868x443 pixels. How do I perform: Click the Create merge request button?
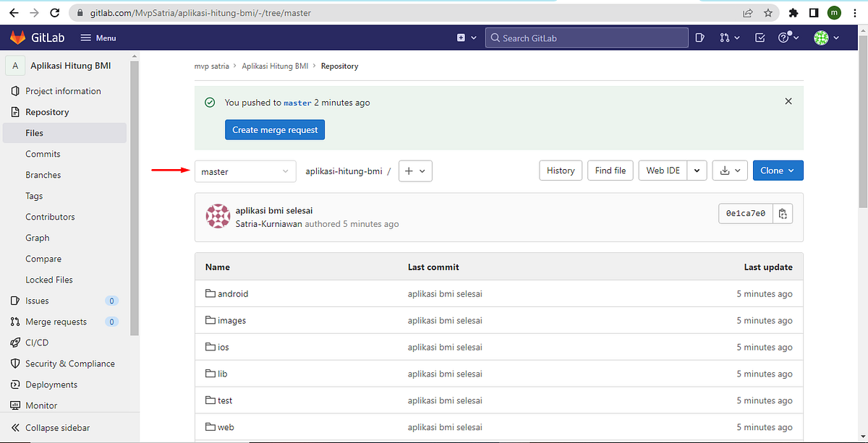[x=274, y=129]
